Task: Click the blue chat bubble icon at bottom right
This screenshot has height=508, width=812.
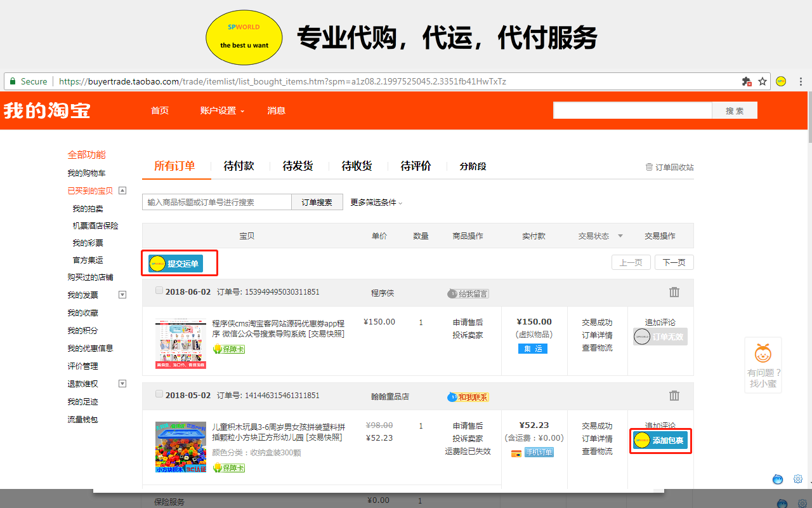Action: (x=778, y=479)
